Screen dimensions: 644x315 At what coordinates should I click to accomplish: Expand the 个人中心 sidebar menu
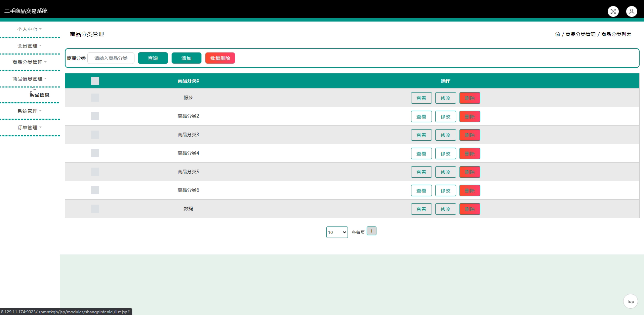click(30, 29)
